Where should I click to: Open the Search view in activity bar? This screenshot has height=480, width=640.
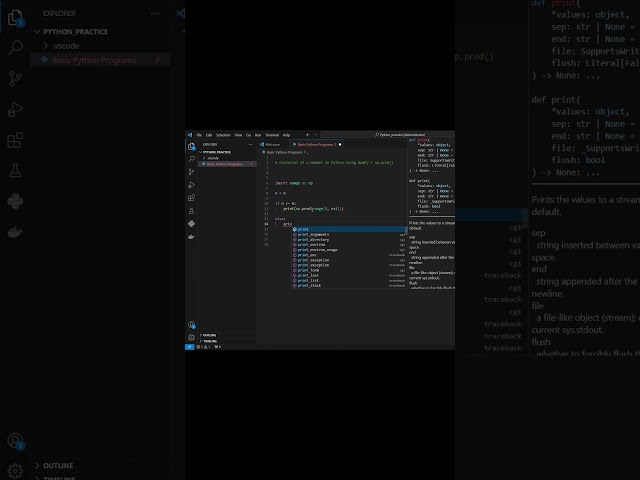tap(191, 159)
